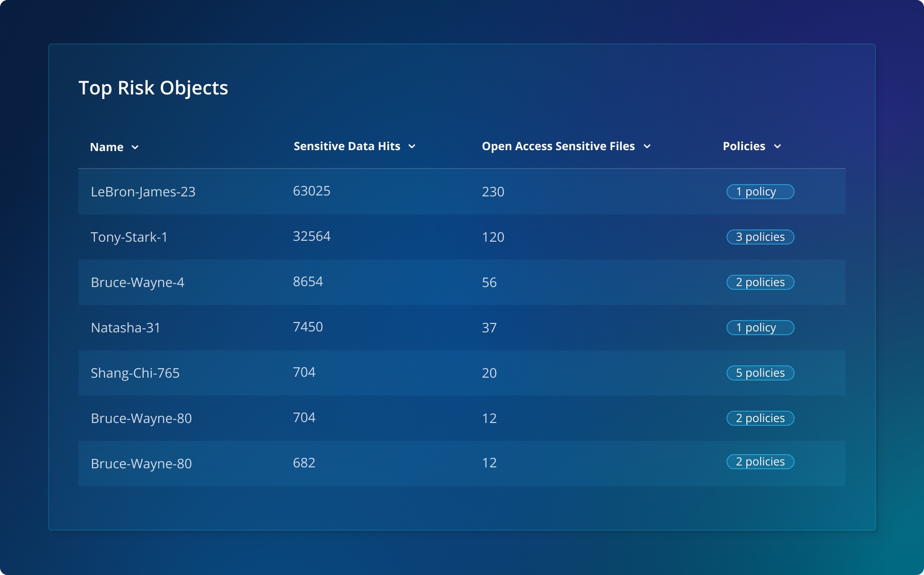Click the 230 open access files value
The width and height of the screenshot is (924, 575).
click(x=493, y=192)
